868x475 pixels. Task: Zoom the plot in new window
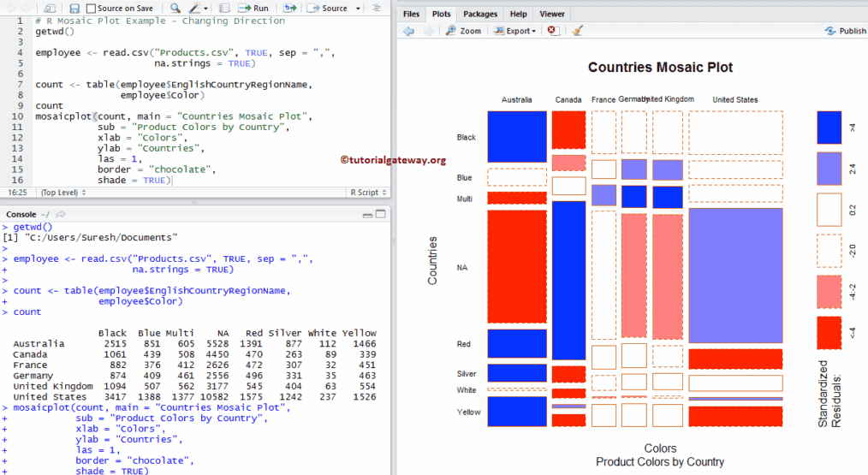click(x=463, y=31)
